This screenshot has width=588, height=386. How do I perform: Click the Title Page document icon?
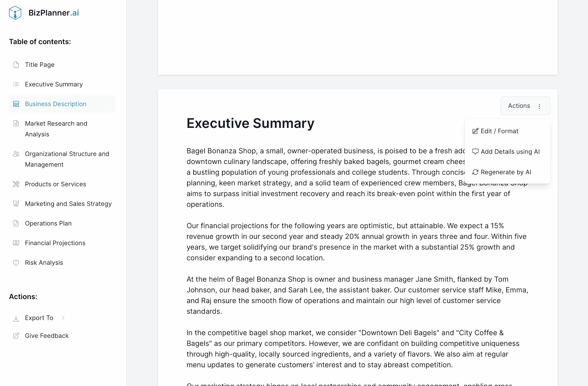pyautogui.click(x=16, y=65)
